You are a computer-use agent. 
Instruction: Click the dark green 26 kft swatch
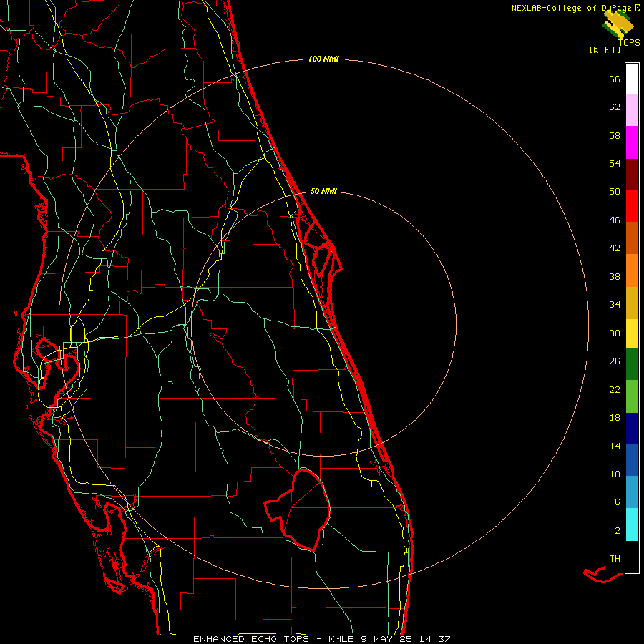[x=632, y=364]
